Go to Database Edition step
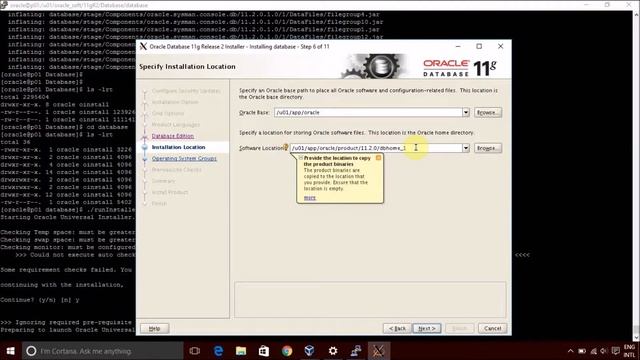This screenshot has height=360, width=640. click(x=173, y=136)
